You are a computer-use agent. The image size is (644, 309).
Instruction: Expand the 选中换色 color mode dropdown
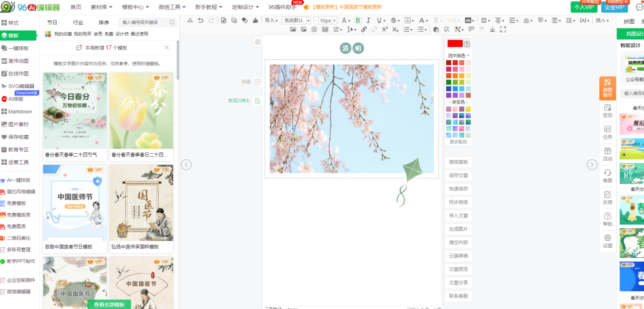point(458,55)
